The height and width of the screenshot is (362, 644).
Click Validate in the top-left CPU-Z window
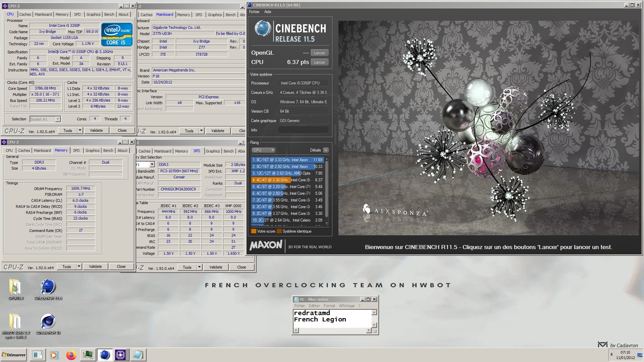click(x=96, y=130)
